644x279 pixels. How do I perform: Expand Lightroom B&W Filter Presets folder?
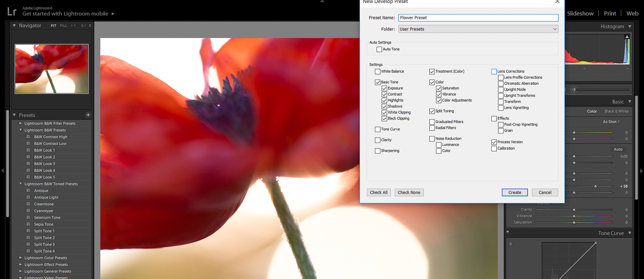click(x=20, y=123)
